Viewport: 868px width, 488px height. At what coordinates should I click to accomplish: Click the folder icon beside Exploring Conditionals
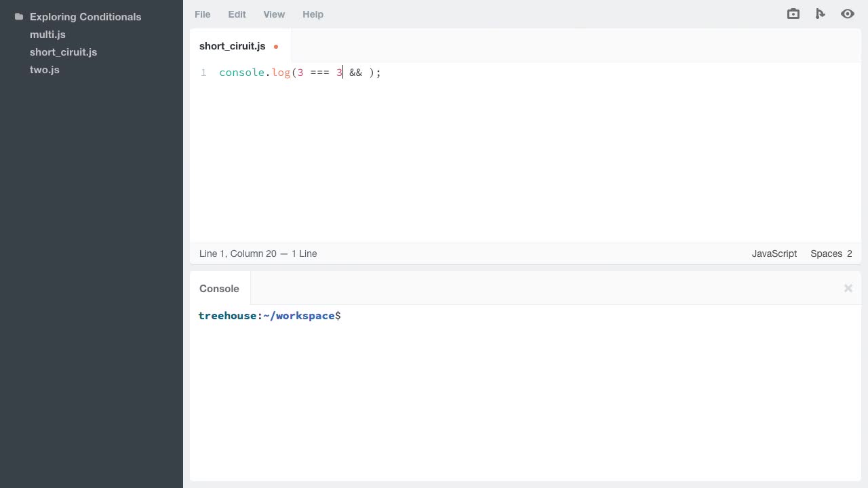18,16
